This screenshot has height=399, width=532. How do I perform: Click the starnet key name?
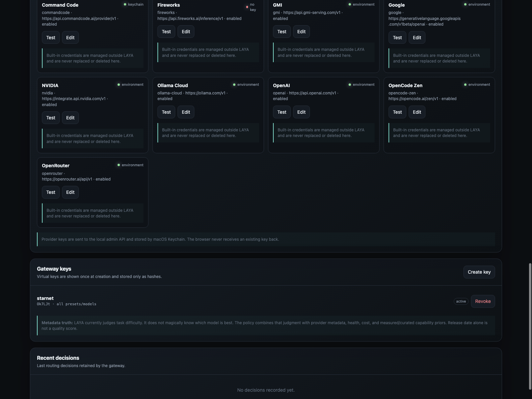(45, 298)
